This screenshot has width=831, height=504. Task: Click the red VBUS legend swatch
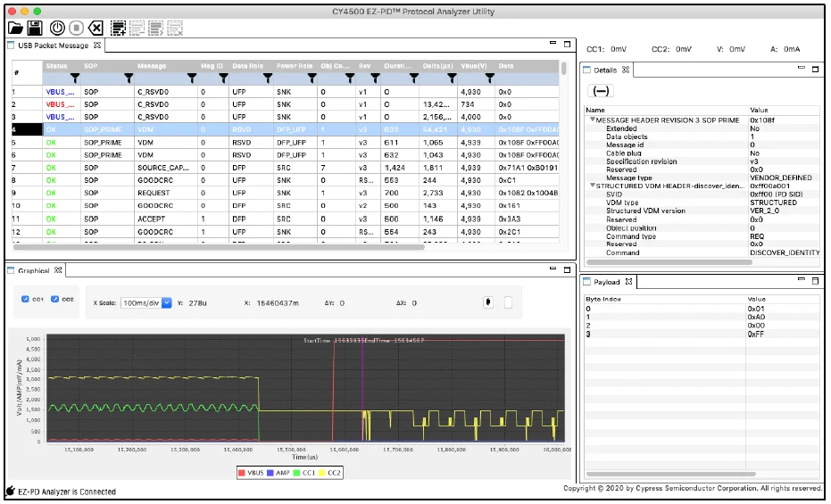click(x=244, y=471)
